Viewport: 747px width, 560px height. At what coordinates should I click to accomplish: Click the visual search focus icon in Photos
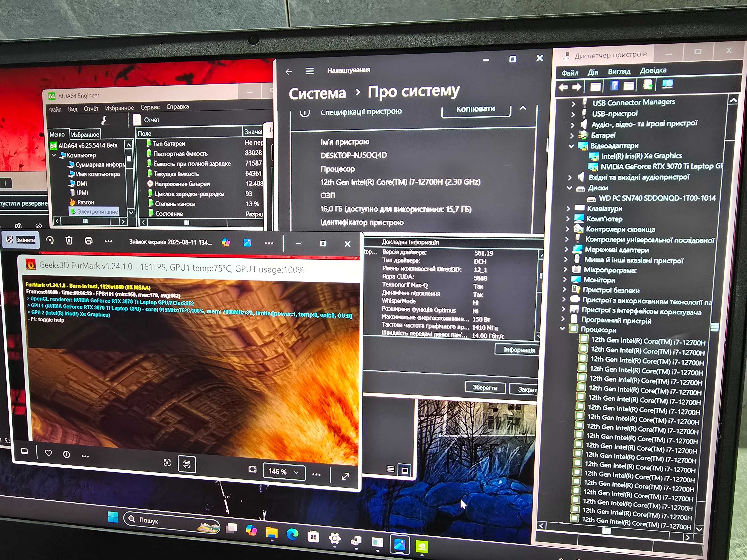click(x=167, y=462)
